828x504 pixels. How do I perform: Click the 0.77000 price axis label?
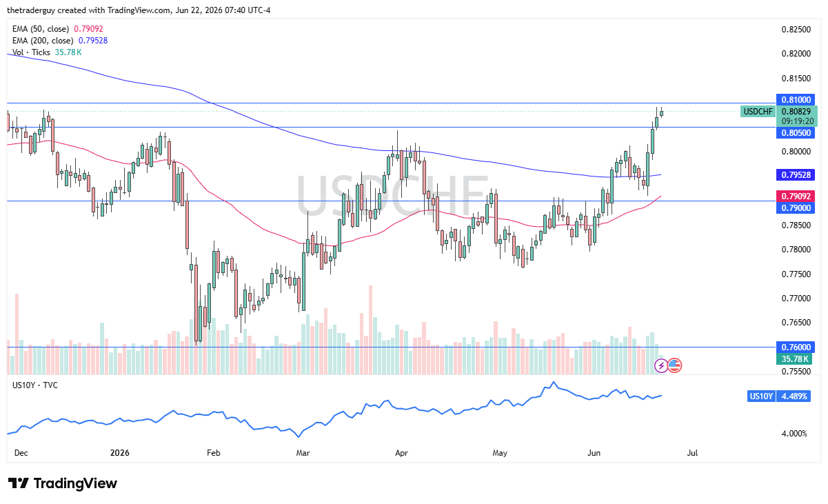click(796, 299)
